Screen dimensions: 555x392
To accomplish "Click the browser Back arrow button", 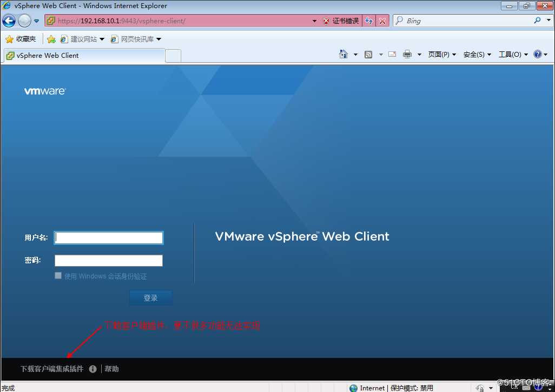I will pyautogui.click(x=9, y=21).
